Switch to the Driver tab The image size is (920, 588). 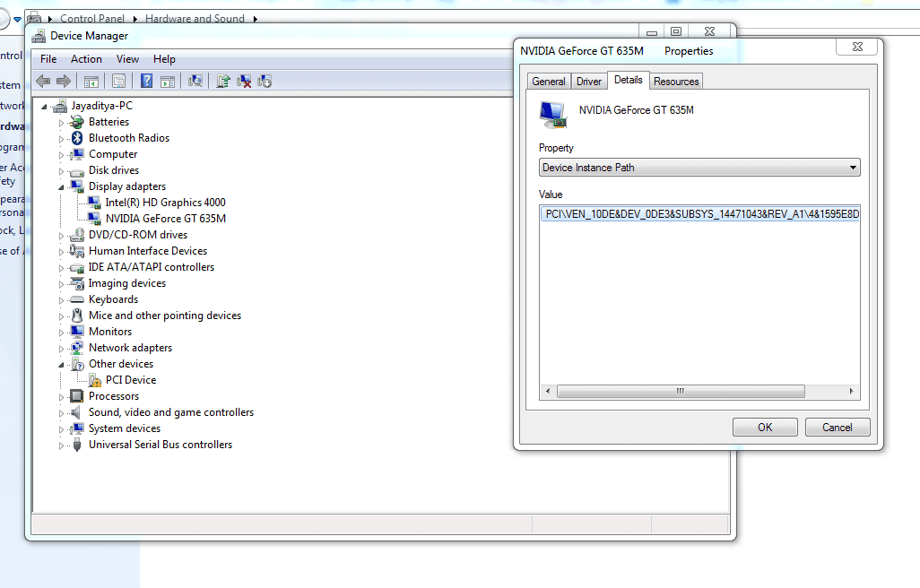pos(589,82)
